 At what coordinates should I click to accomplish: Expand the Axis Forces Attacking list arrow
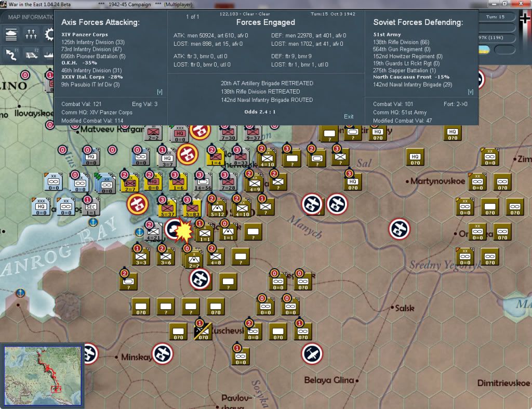pyautogui.click(x=159, y=92)
